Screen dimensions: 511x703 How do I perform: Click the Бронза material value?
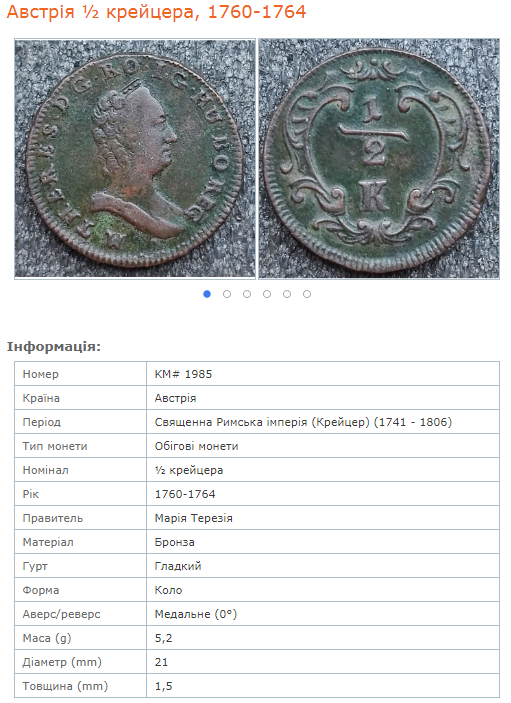click(x=174, y=542)
